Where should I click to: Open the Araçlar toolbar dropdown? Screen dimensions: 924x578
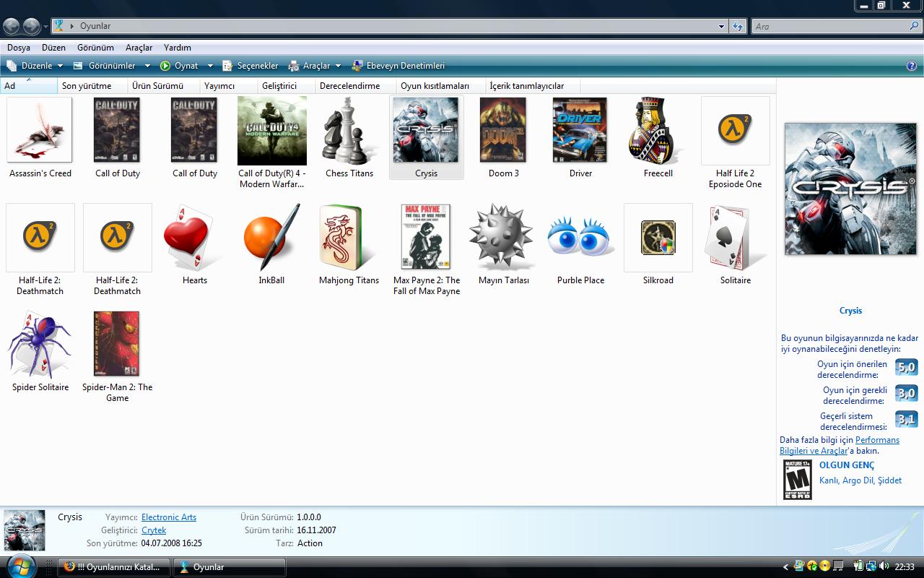coord(315,66)
